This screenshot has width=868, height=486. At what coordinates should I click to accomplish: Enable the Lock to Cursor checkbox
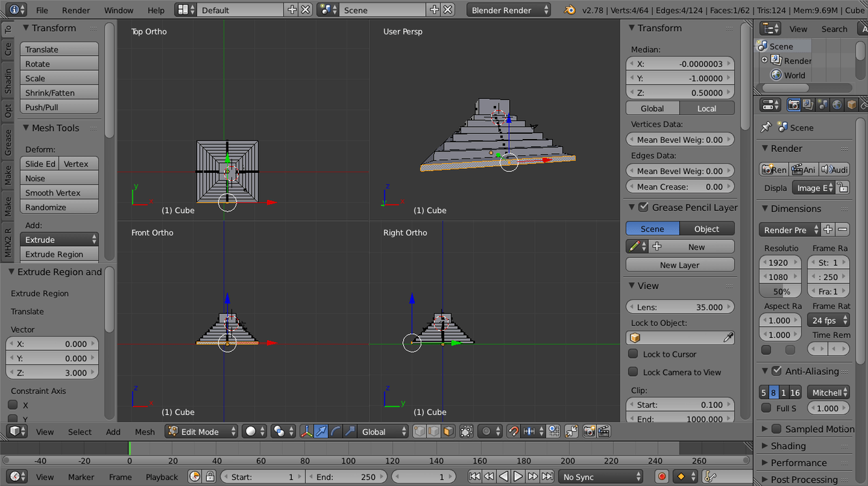tap(633, 354)
